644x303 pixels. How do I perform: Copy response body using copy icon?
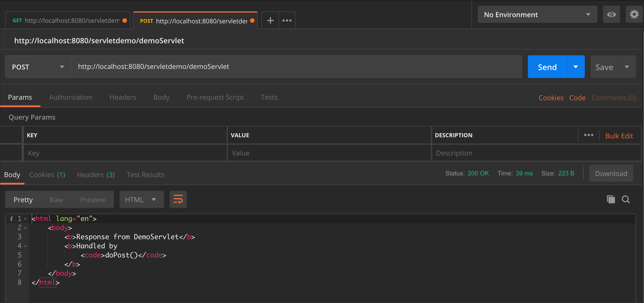pyautogui.click(x=610, y=199)
